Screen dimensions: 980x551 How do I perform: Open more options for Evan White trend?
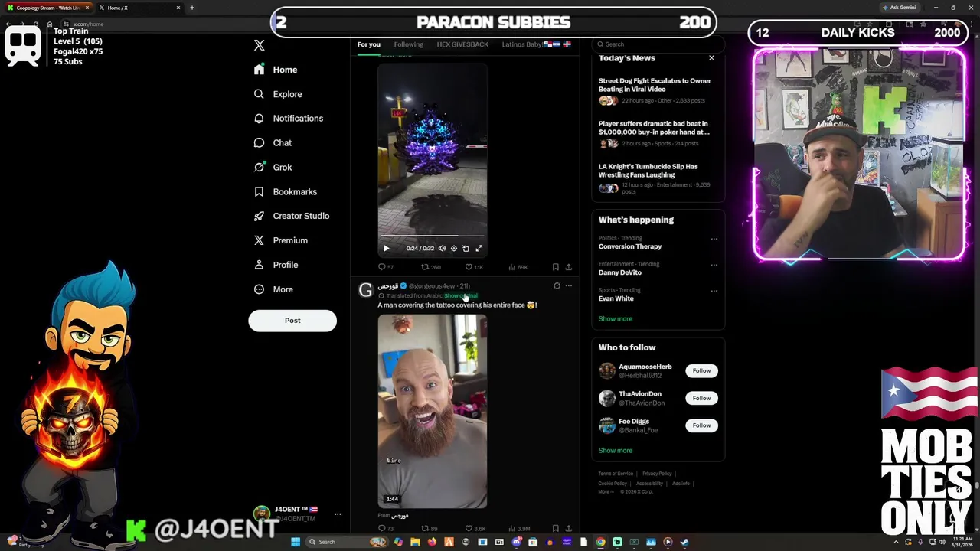pyautogui.click(x=714, y=291)
